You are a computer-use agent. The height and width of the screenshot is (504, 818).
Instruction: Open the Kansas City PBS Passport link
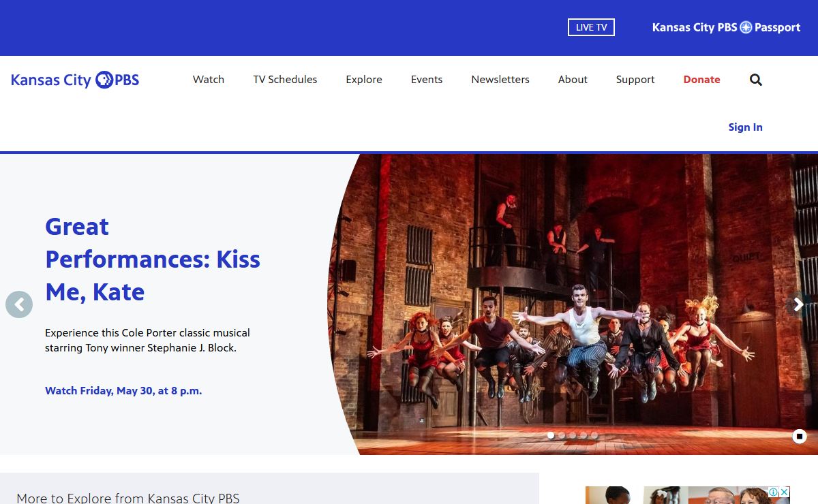[726, 27]
